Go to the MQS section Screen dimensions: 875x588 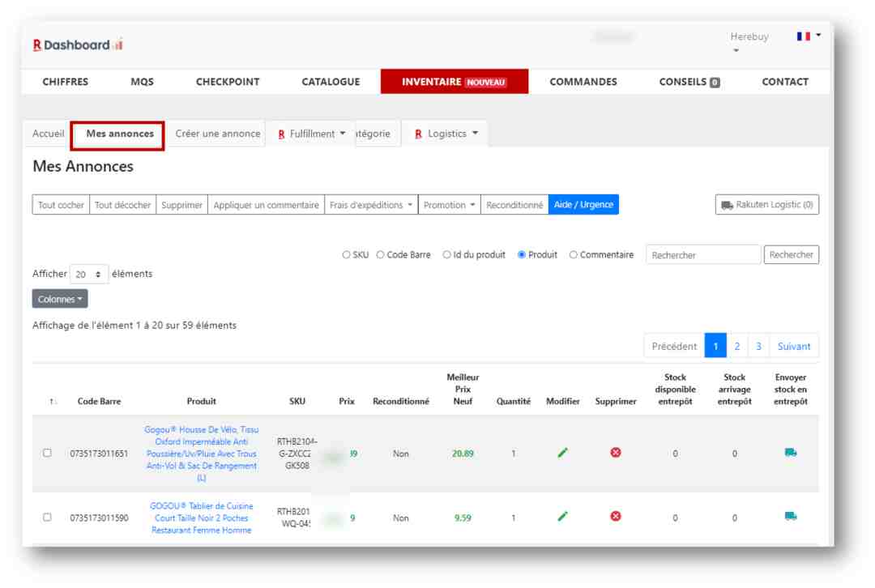tap(142, 82)
